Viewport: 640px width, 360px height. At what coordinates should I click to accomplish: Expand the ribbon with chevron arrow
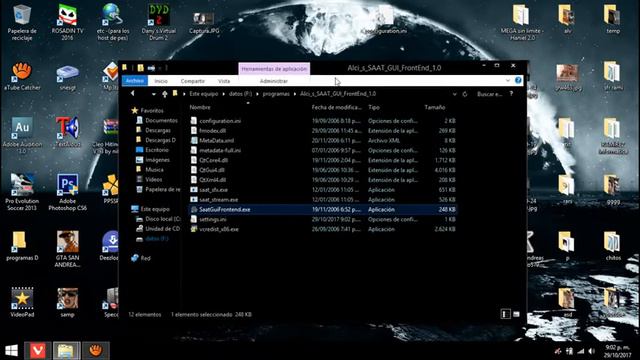click(507, 80)
